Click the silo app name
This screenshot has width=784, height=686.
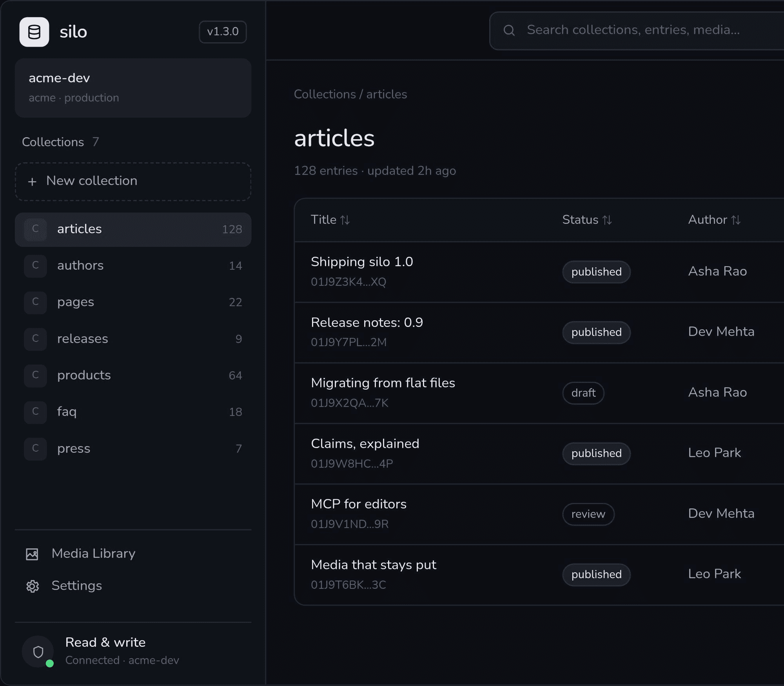73,32
